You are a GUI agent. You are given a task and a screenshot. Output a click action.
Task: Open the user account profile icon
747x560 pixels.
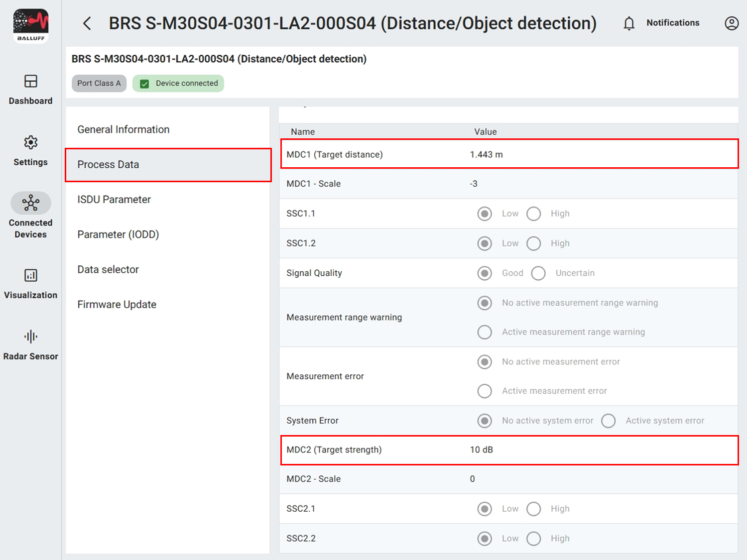coord(731,23)
